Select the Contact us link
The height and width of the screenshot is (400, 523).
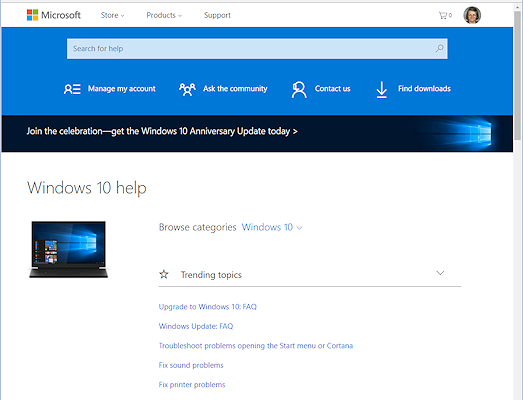coord(333,89)
